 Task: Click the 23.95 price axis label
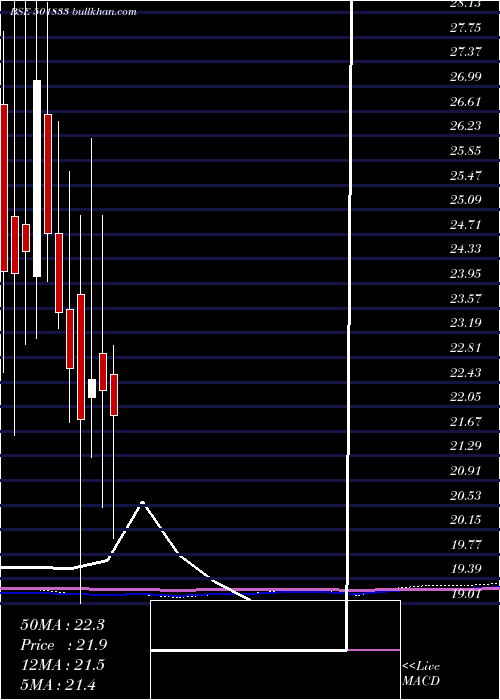[x=465, y=274]
